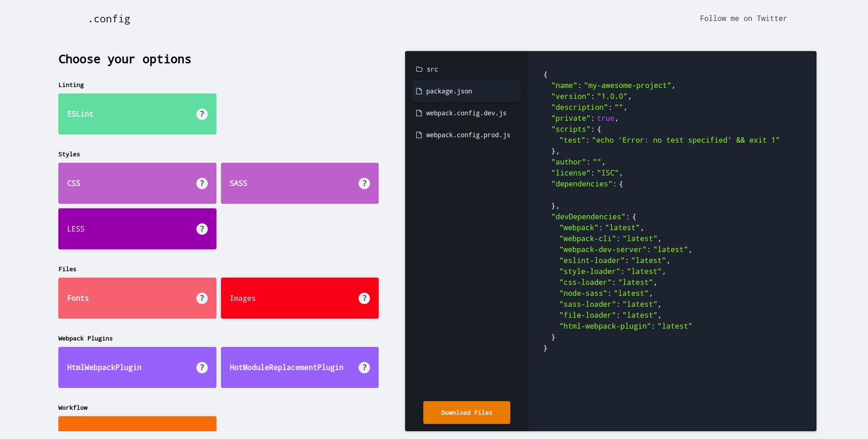Click the "eslint-loader" dependency line
Viewport: 868px width, 439px height.
pyautogui.click(x=615, y=260)
